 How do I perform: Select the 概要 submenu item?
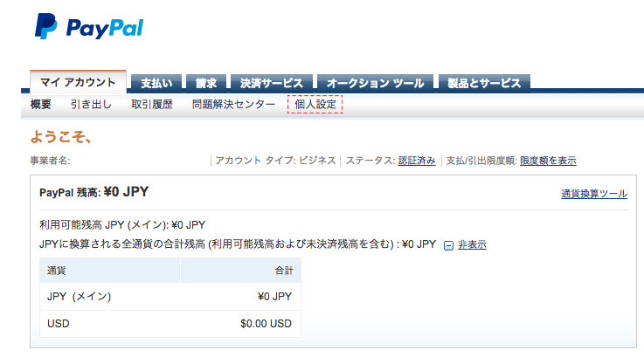(41, 104)
